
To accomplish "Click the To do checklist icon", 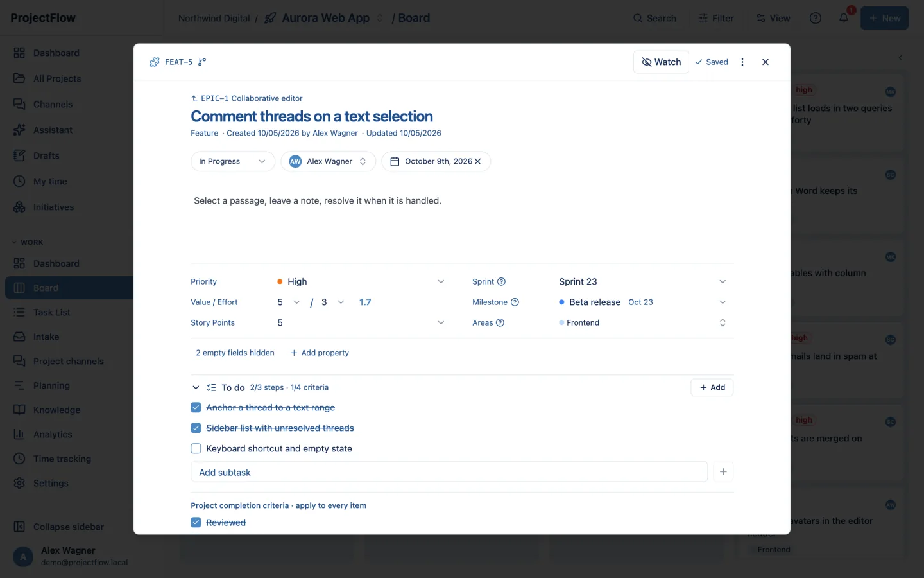I will click(211, 388).
